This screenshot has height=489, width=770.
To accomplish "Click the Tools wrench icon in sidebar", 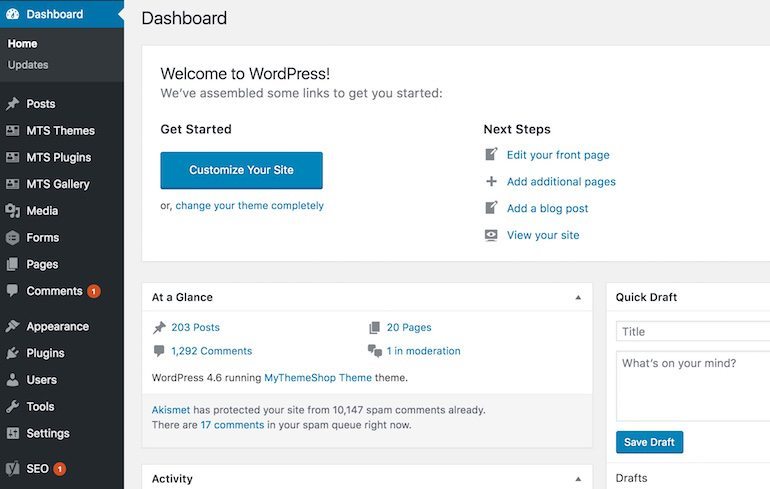I will 12,407.
